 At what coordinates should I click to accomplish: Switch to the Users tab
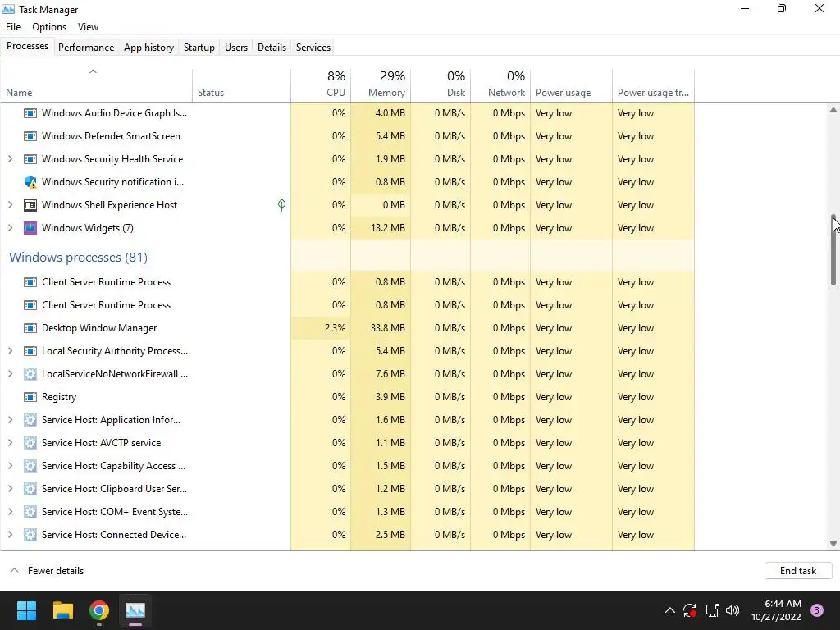click(235, 47)
